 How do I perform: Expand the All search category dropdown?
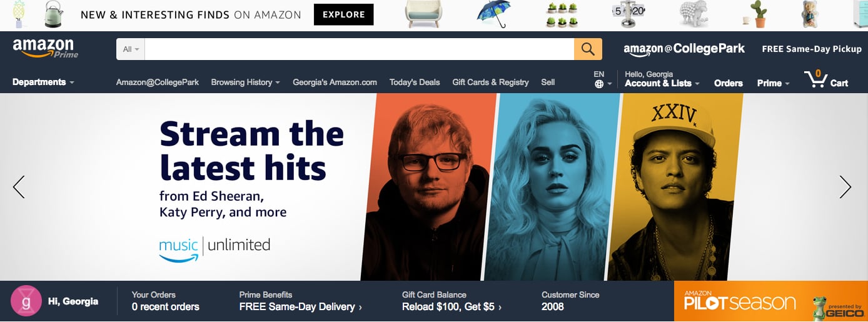pyautogui.click(x=131, y=49)
